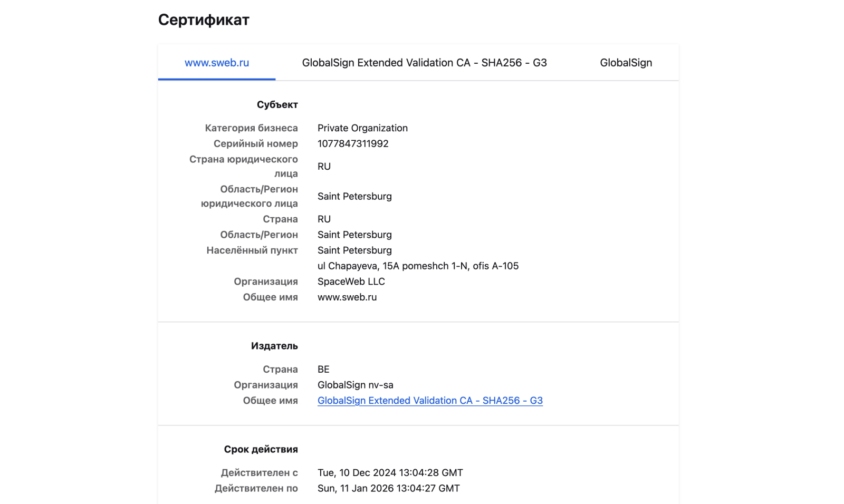Click the Издатель section header
This screenshot has width=844, height=504.
[274, 346]
